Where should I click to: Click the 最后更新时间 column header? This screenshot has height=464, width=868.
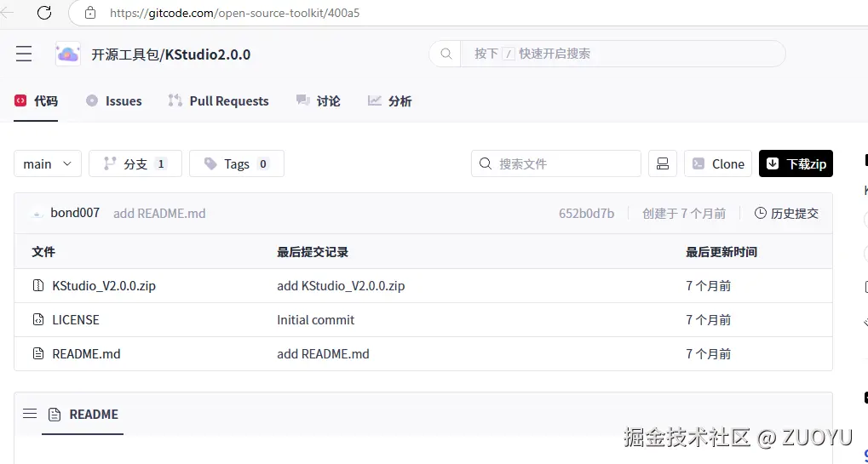coord(721,252)
